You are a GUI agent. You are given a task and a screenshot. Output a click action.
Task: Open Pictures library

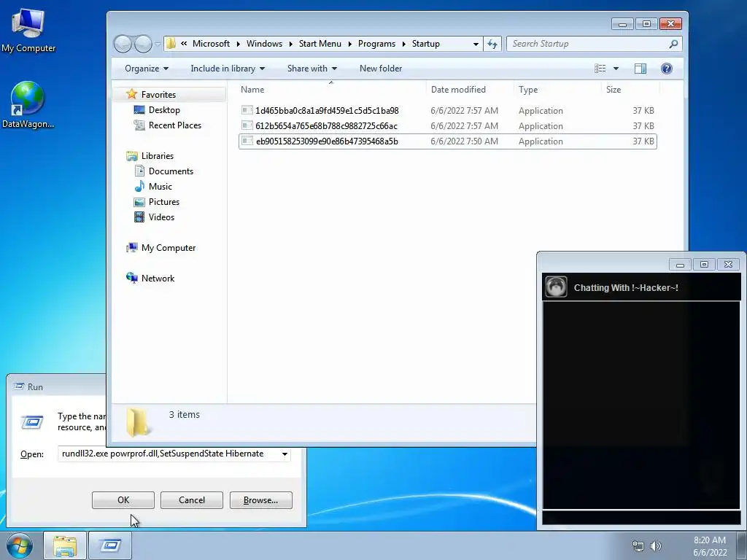[x=164, y=201]
